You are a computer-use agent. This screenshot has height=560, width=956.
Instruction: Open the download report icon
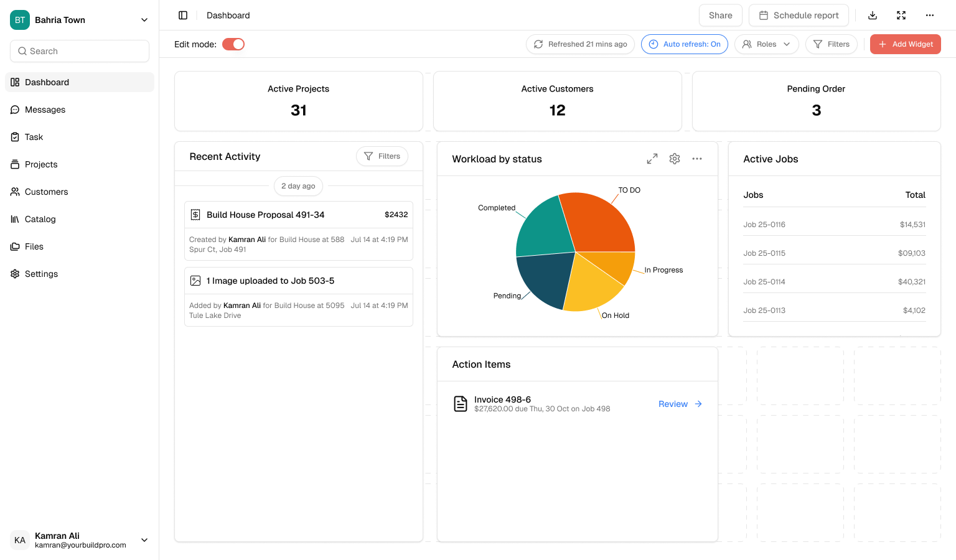tap(873, 15)
